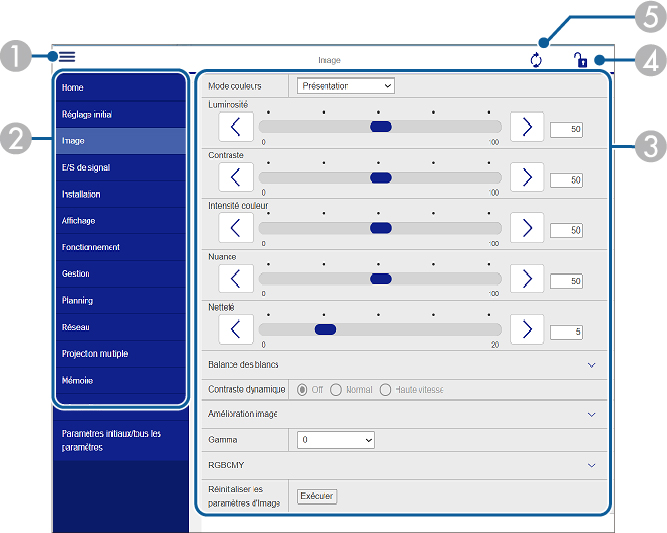The image size is (667, 533).
Task: Decrease Nuance with left arrow
Action: (236, 279)
